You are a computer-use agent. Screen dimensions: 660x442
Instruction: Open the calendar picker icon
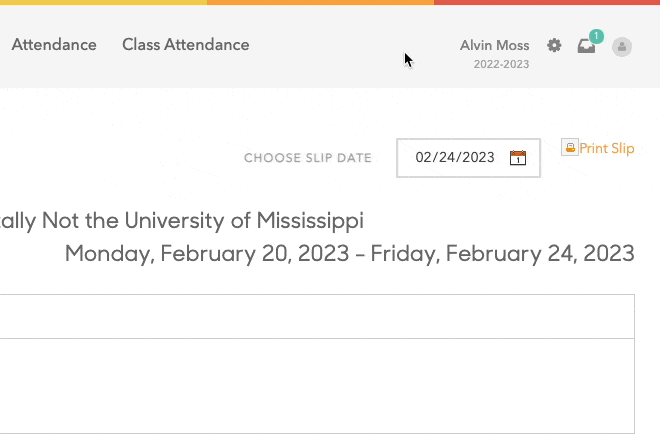(518, 157)
